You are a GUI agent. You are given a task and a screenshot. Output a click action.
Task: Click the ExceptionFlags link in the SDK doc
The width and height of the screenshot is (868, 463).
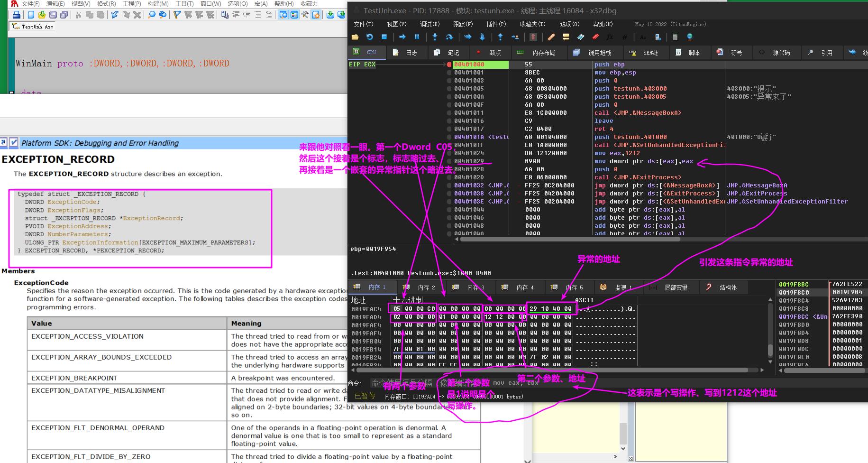[74, 210]
